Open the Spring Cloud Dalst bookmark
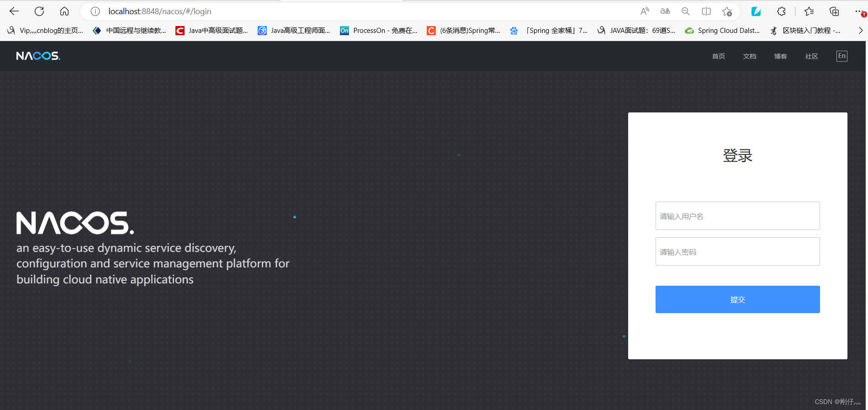This screenshot has width=868, height=410. click(722, 31)
